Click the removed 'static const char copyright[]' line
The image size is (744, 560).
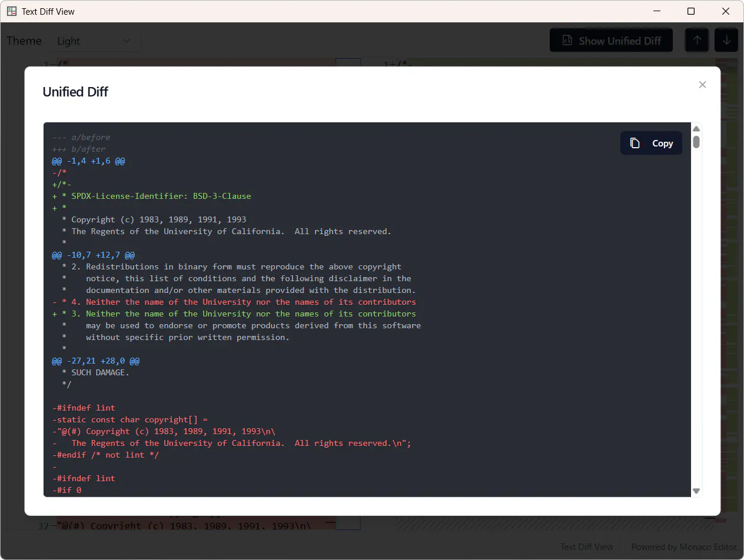tap(129, 419)
